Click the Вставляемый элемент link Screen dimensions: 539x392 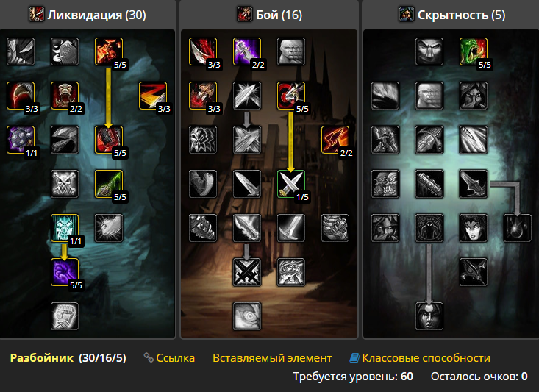pyautogui.click(x=272, y=358)
